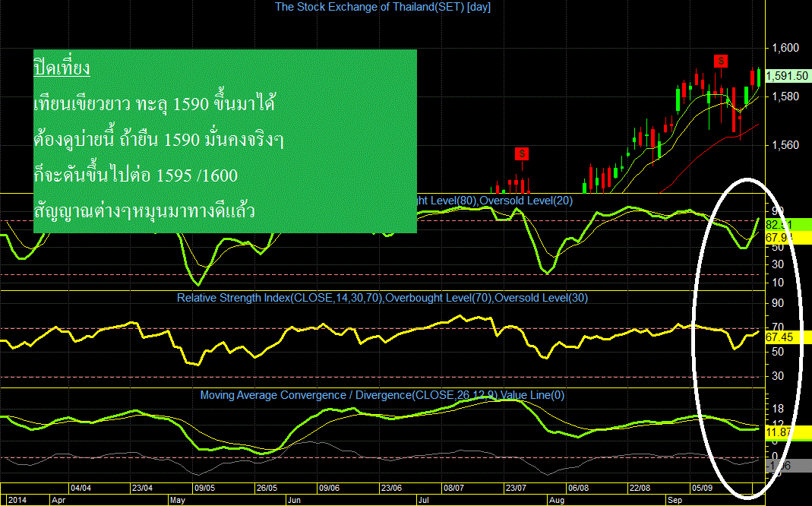Click the Jun month label
This screenshot has height=506, width=812.
(294, 500)
